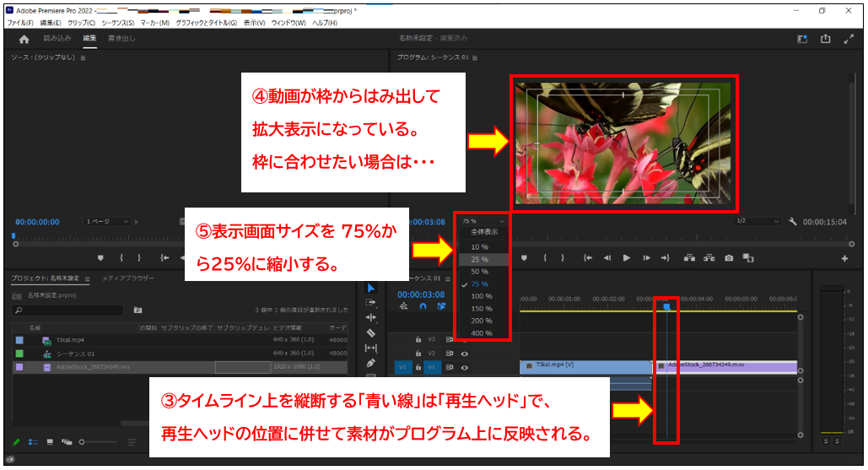
Task: Select the Razor tool
Action: pos(371,332)
